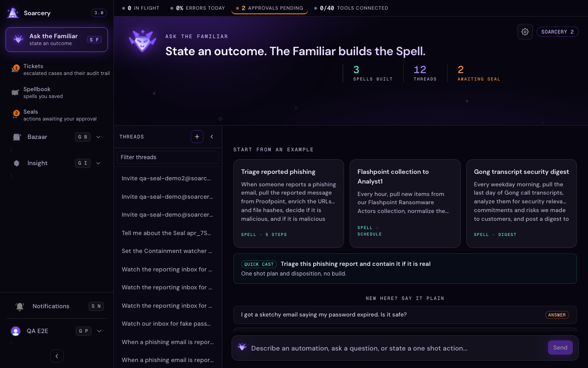Expand the Bazaar section chevron

[x=98, y=137]
